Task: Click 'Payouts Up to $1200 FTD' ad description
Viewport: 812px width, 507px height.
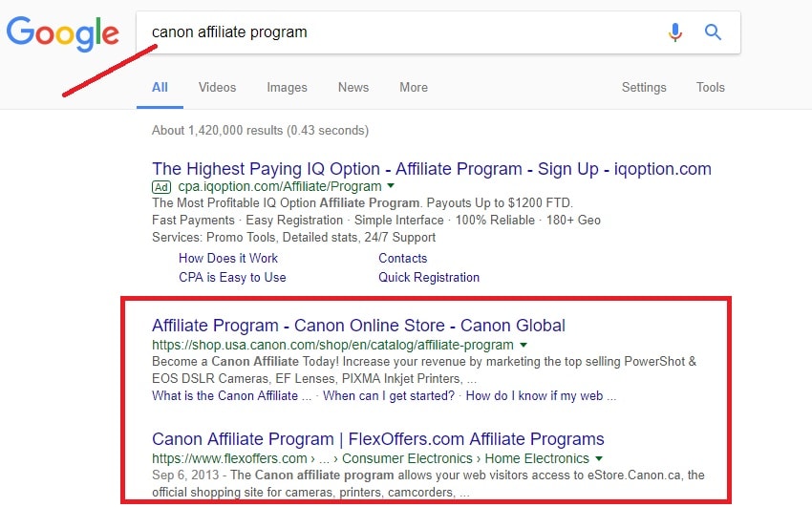Action: point(500,202)
